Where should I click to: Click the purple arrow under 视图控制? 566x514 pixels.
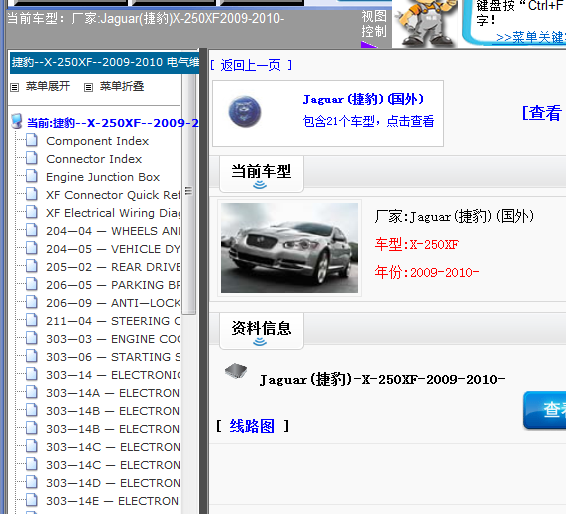click(x=368, y=45)
